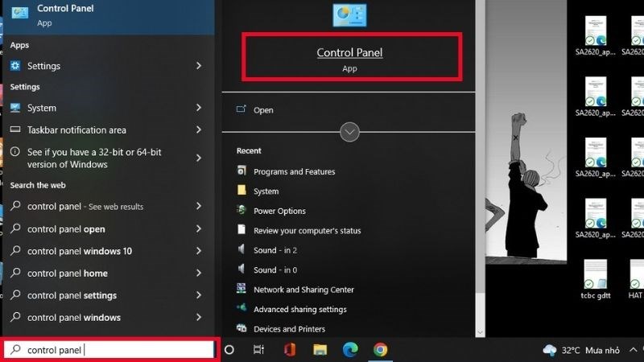Click the results panel scrollbar down arrow

pyautogui.click(x=480, y=332)
